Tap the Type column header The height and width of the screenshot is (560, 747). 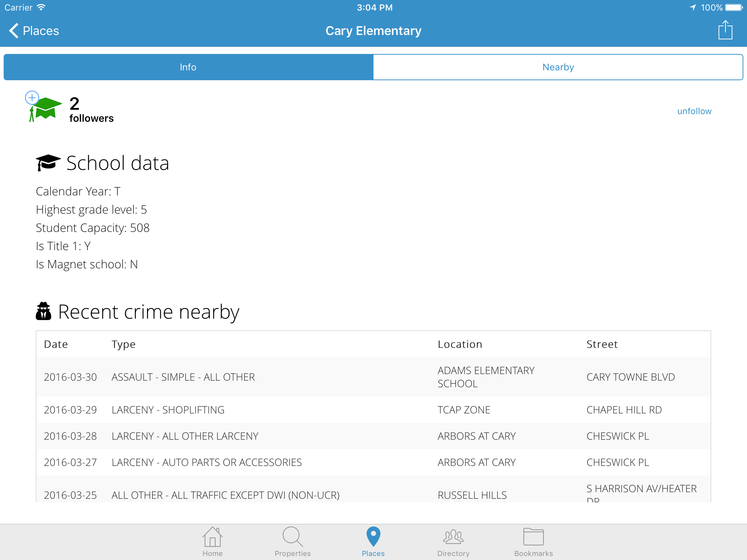[123, 344]
